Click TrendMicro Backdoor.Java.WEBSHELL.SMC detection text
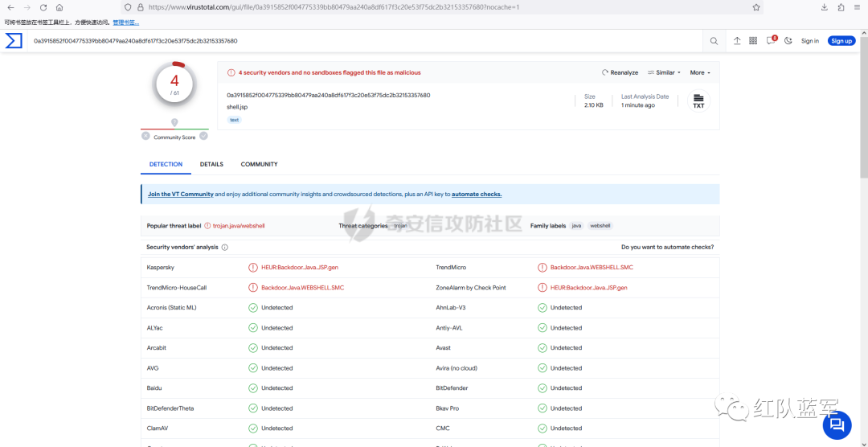This screenshot has height=447, width=868. 592,268
